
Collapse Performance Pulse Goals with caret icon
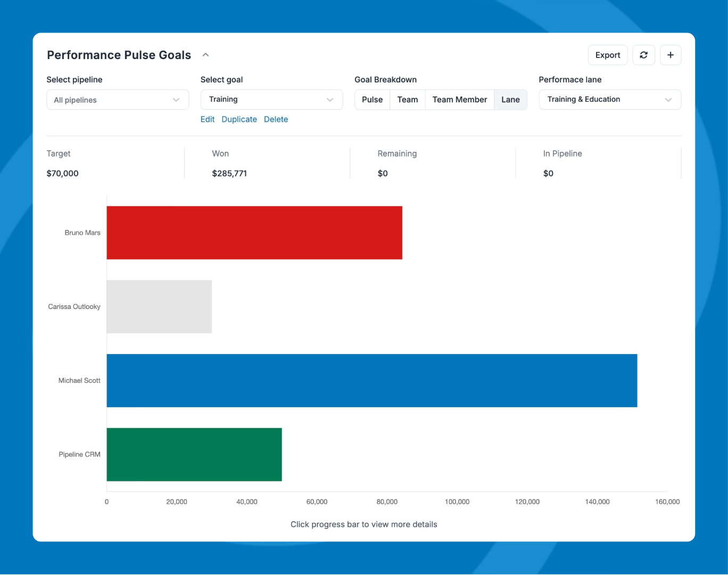pos(205,55)
